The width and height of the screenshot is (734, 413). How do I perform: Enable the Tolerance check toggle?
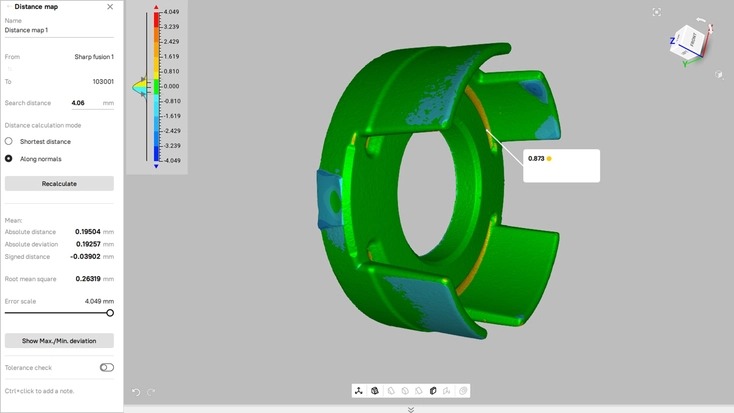106,367
